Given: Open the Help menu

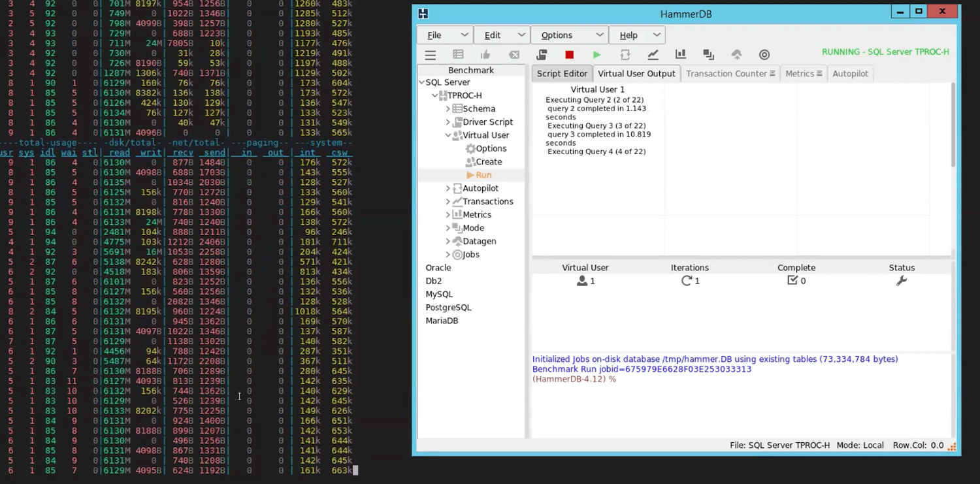Looking at the screenshot, I should point(637,35).
